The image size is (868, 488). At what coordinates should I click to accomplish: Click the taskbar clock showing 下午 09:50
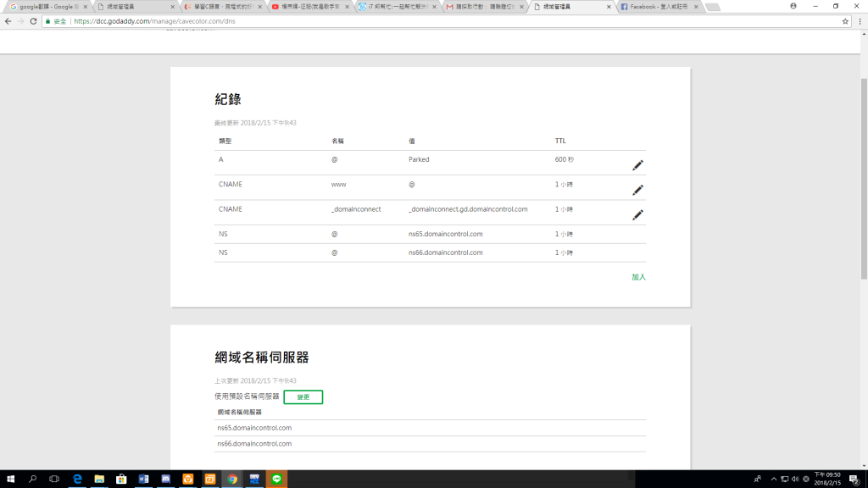[827, 480]
